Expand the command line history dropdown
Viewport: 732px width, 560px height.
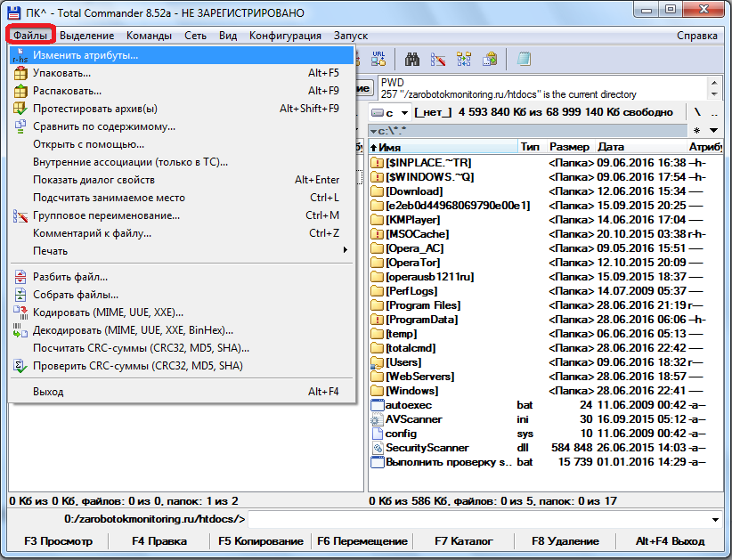(x=715, y=519)
